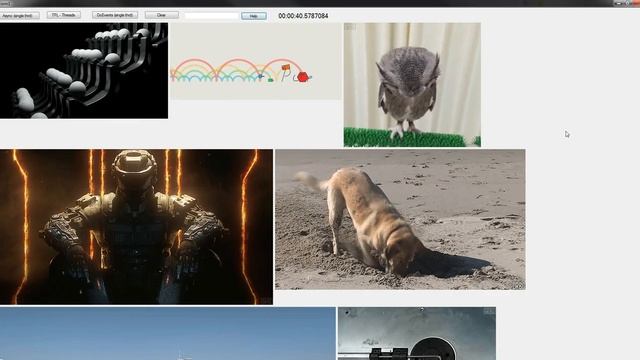
Task: Select the blue sky image in the bottom row
Action: pyautogui.click(x=167, y=333)
